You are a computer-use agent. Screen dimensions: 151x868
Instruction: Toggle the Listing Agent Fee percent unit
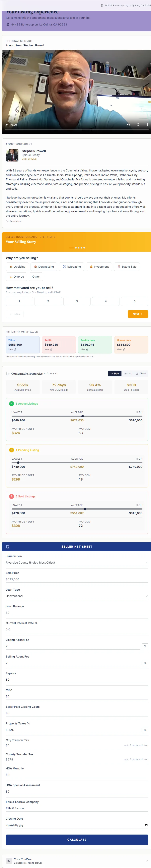pyautogui.click(x=145, y=646)
